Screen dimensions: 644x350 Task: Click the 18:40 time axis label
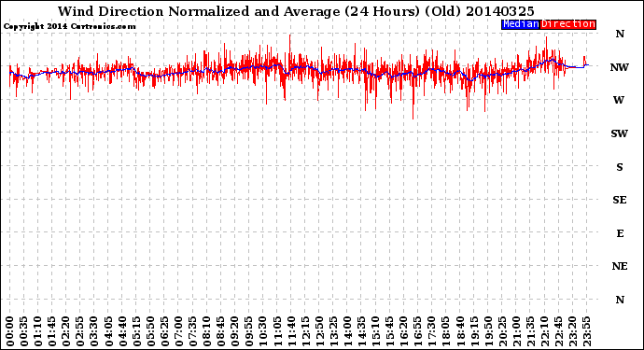[x=460, y=331]
